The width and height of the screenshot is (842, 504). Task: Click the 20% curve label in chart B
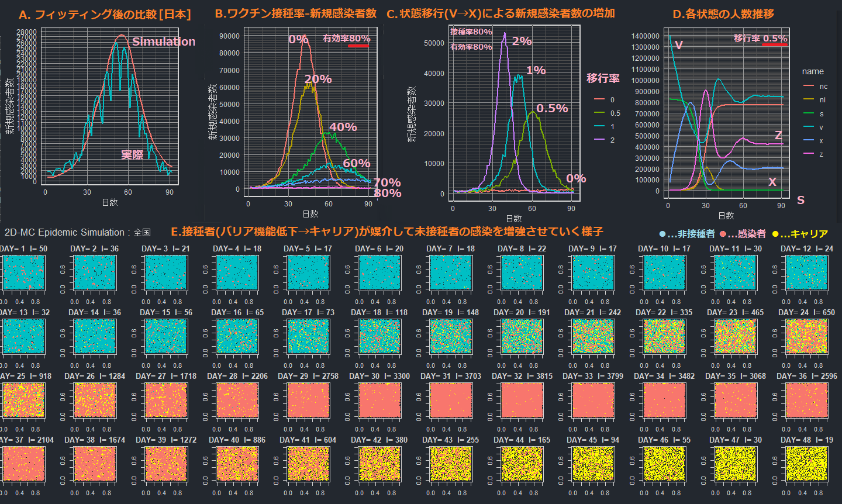click(318, 79)
